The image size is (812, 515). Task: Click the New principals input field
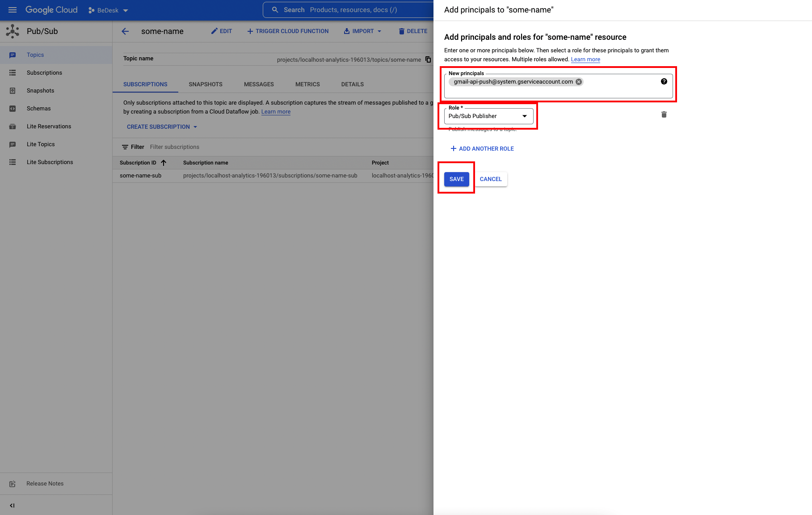coord(558,86)
